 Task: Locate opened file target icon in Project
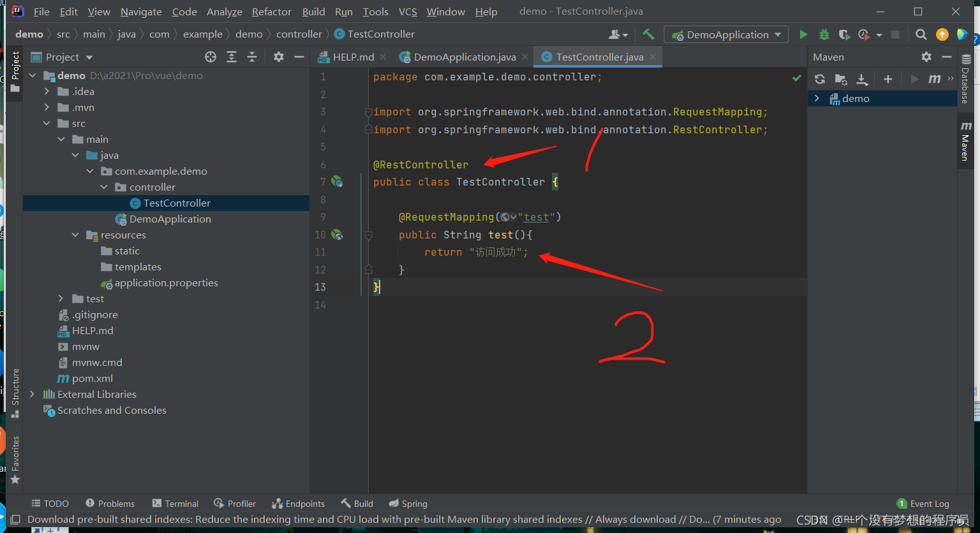click(x=211, y=57)
